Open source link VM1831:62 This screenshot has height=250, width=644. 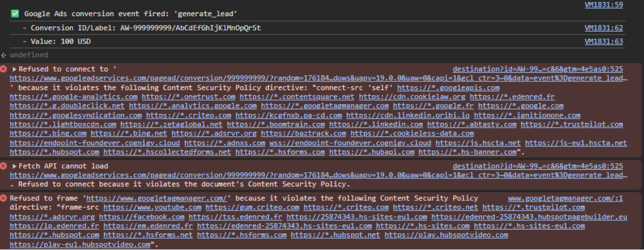604,28
